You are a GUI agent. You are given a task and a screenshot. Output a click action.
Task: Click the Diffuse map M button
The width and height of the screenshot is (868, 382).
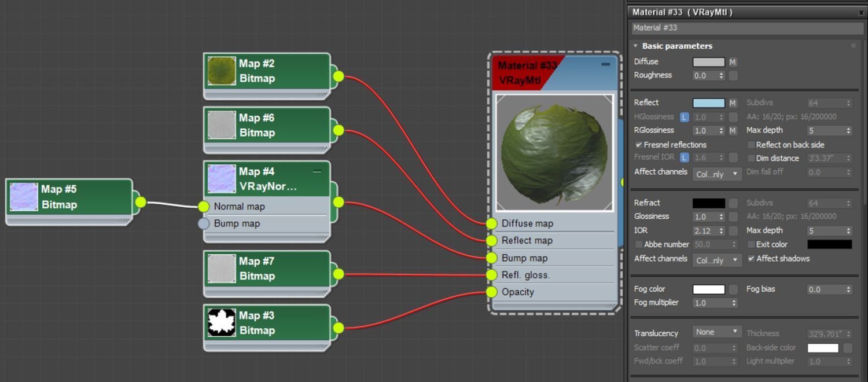(733, 62)
